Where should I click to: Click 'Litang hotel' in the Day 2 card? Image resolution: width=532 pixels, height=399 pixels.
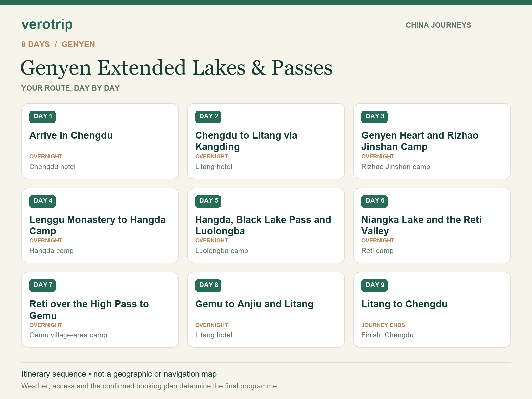click(214, 167)
